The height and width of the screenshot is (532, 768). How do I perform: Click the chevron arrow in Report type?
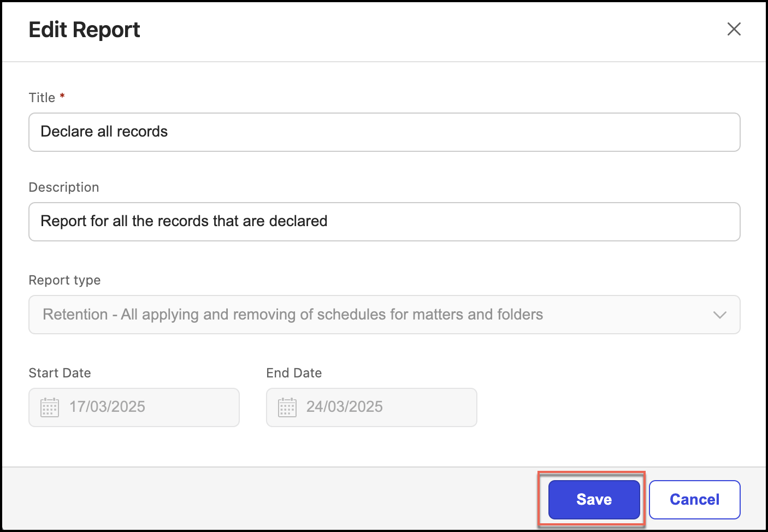click(719, 315)
